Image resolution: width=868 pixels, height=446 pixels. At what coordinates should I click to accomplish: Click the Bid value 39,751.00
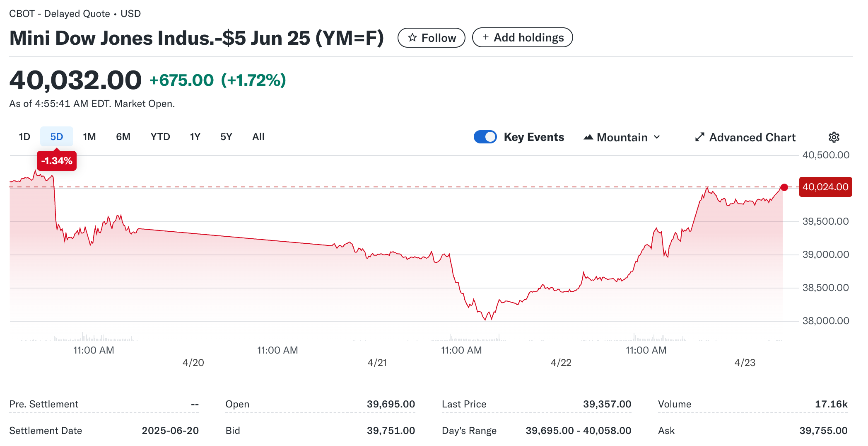(x=391, y=431)
